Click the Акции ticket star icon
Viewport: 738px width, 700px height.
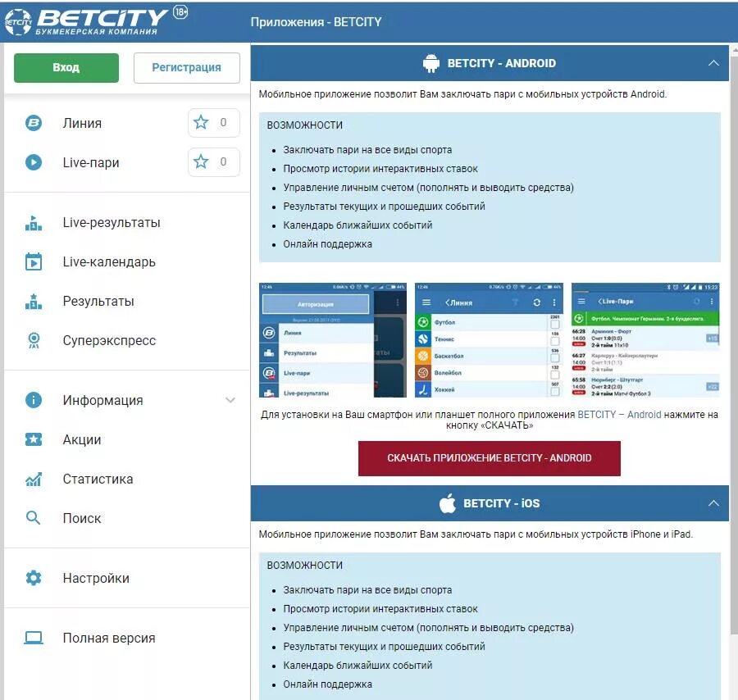click(34, 439)
